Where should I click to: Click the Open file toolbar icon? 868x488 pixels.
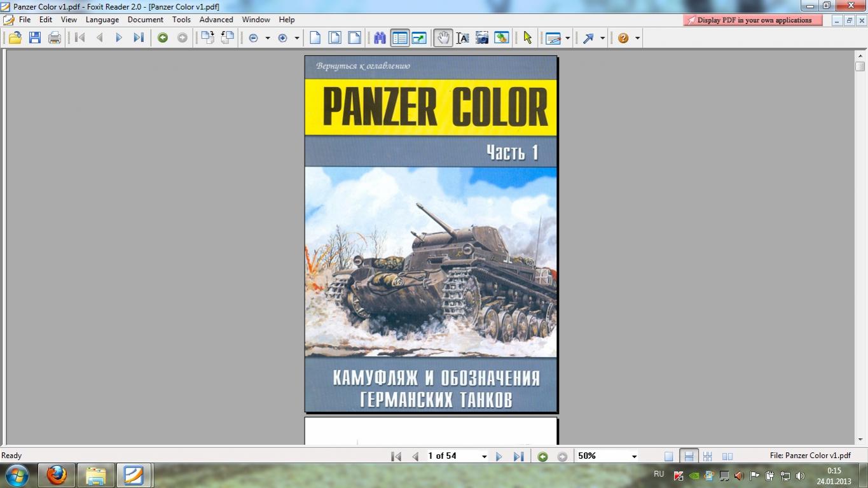click(15, 38)
